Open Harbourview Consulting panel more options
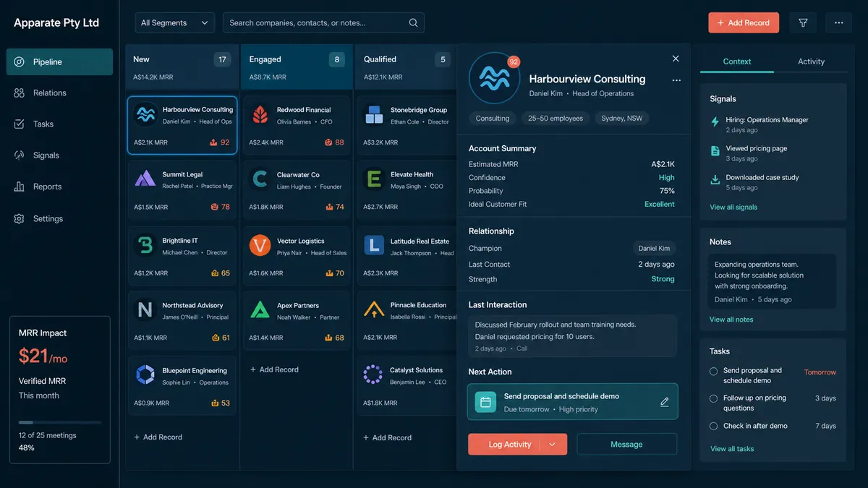The image size is (868, 488). (x=676, y=80)
